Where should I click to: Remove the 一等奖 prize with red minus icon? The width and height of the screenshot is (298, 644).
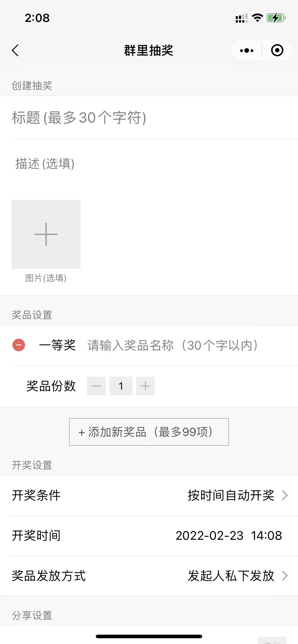tap(19, 345)
